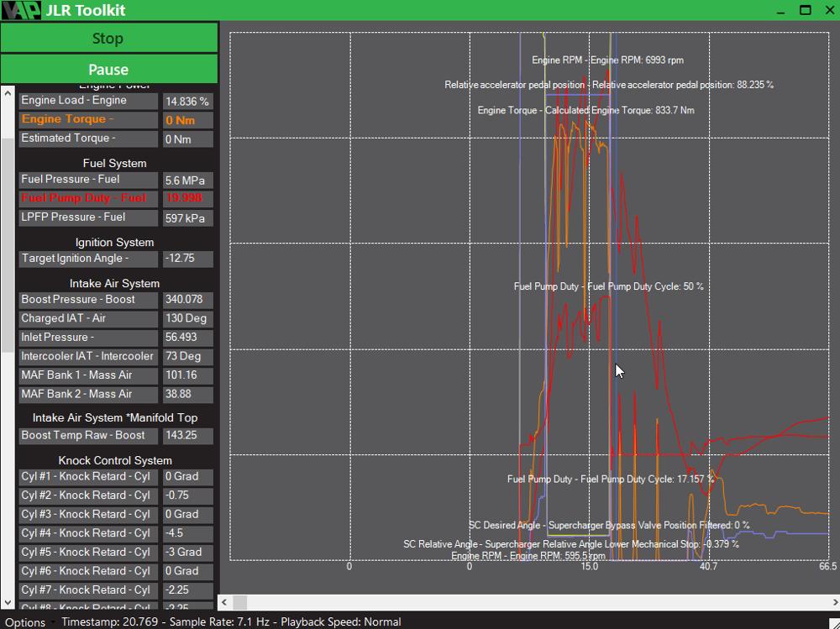Screen dimensions: 840x629
Task: Click the Options dropdown arrow
Action: tap(52, 621)
